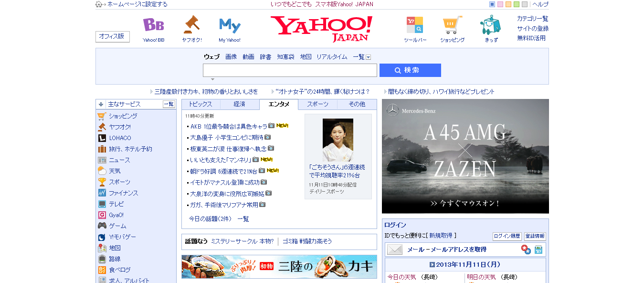Open headline AKB 1位最多競合は異色キャラ
The width and height of the screenshot is (644, 283).
tap(229, 126)
